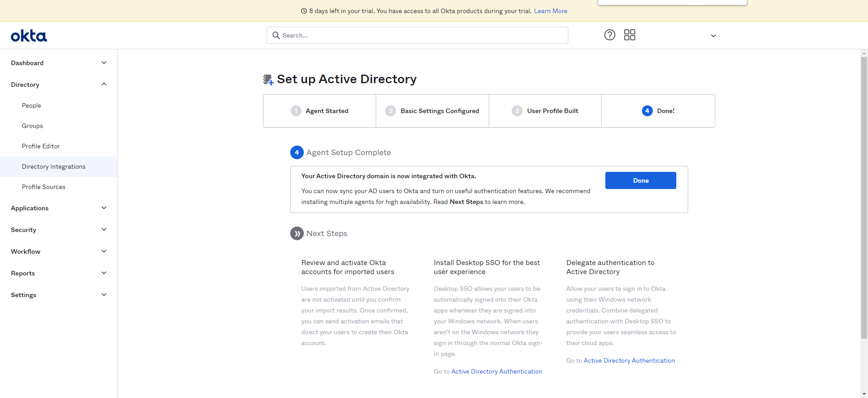Open People in the sidebar
This screenshot has height=398, width=868.
[x=31, y=105]
